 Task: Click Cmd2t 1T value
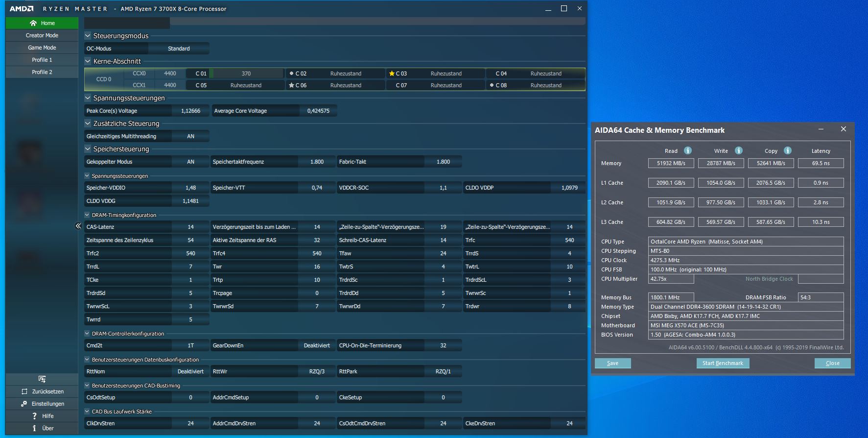point(191,345)
